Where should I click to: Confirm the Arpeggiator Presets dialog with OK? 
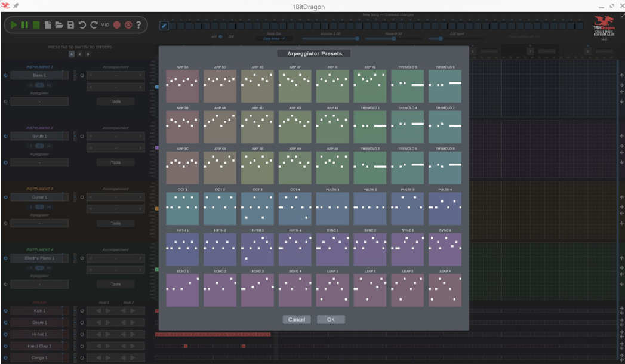[331, 319]
